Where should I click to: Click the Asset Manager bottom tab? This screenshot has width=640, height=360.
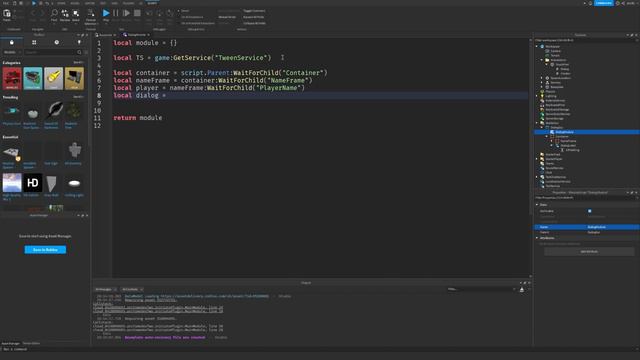pyautogui.click(x=10, y=343)
